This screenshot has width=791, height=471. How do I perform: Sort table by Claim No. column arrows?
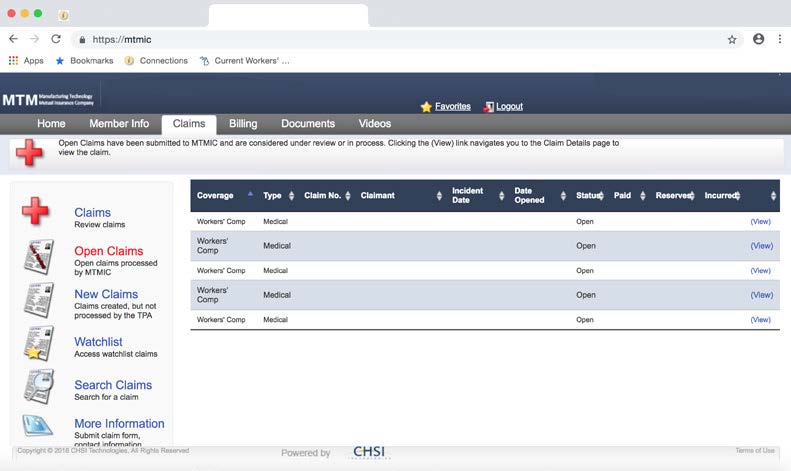click(348, 196)
